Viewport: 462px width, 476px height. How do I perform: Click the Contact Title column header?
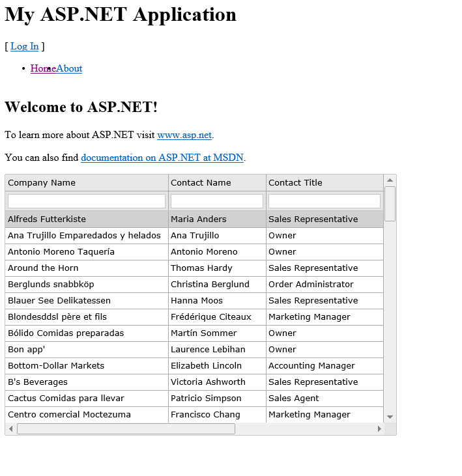click(x=325, y=183)
